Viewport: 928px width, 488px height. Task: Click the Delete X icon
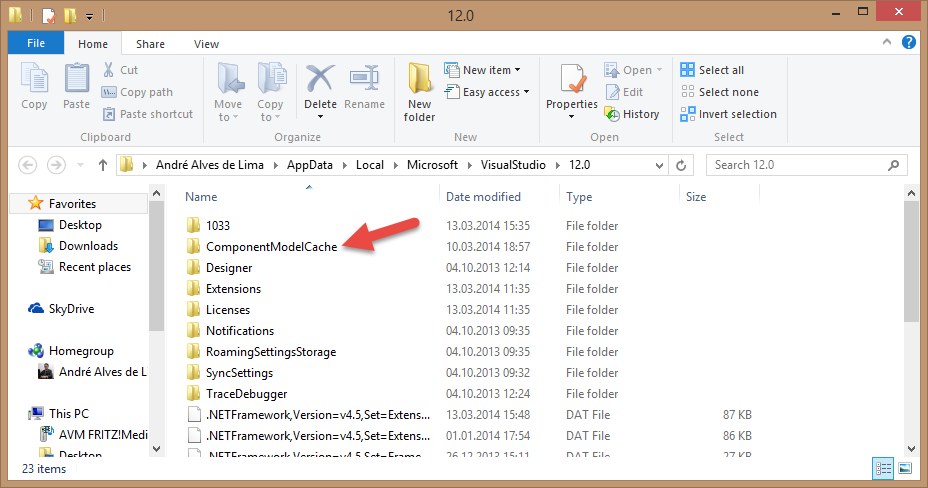pyautogui.click(x=320, y=78)
